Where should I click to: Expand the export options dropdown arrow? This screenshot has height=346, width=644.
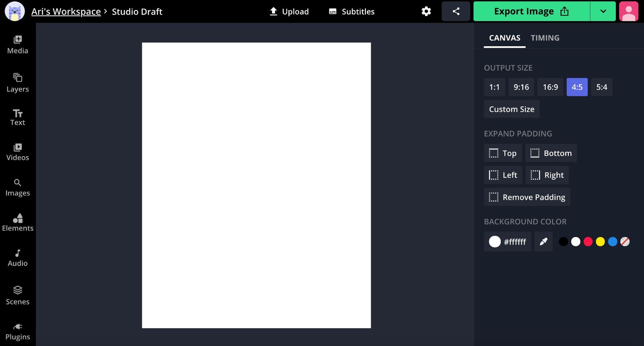[603, 11]
